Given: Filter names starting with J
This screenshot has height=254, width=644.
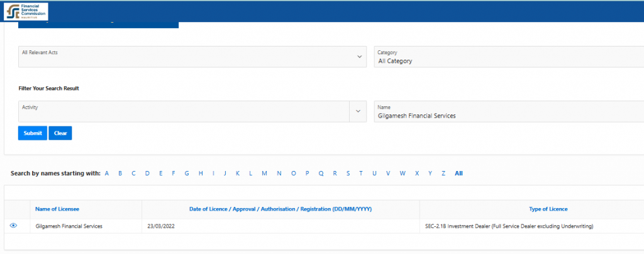Looking at the screenshot, I should pos(225,173).
